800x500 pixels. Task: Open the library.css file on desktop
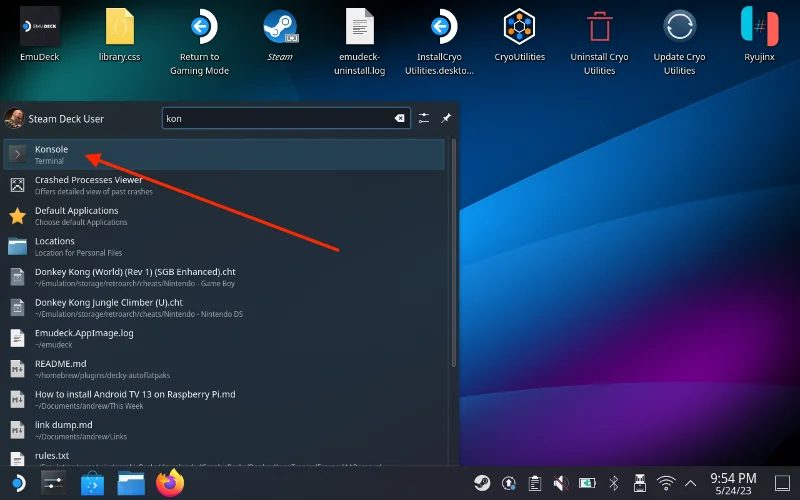pyautogui.click(x=119, y=35)
